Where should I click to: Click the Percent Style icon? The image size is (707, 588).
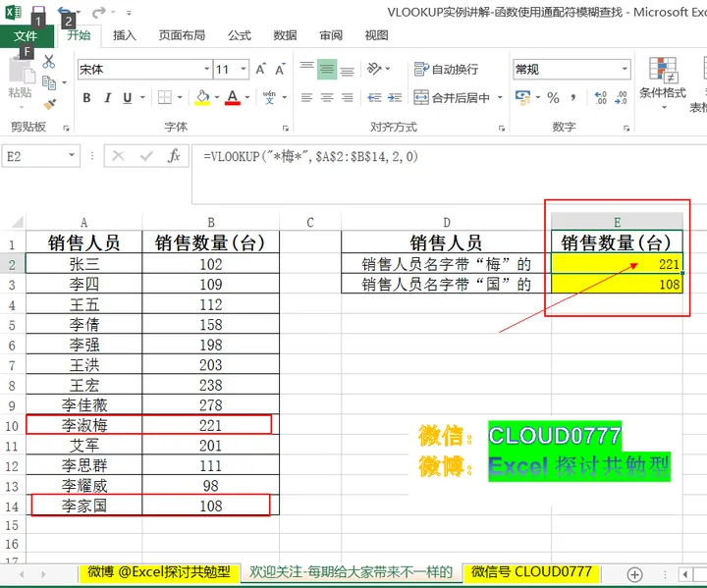(x=553, y=98)
